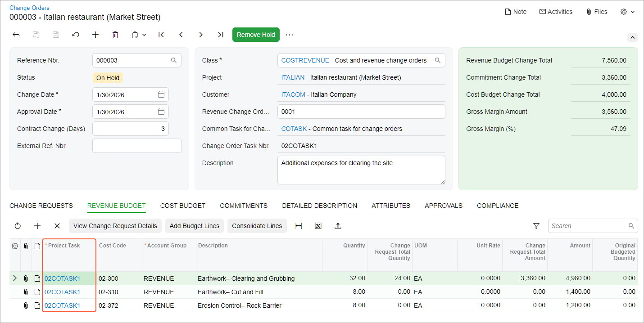This screenshot has height=323, width=644.
Task: Click the Remove Hold button
Action: 256,35
